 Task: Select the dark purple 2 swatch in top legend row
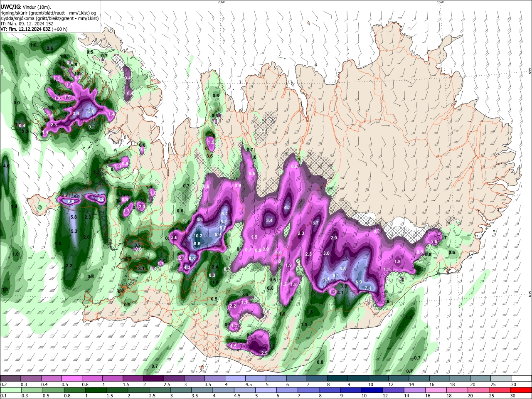[153, 379]
